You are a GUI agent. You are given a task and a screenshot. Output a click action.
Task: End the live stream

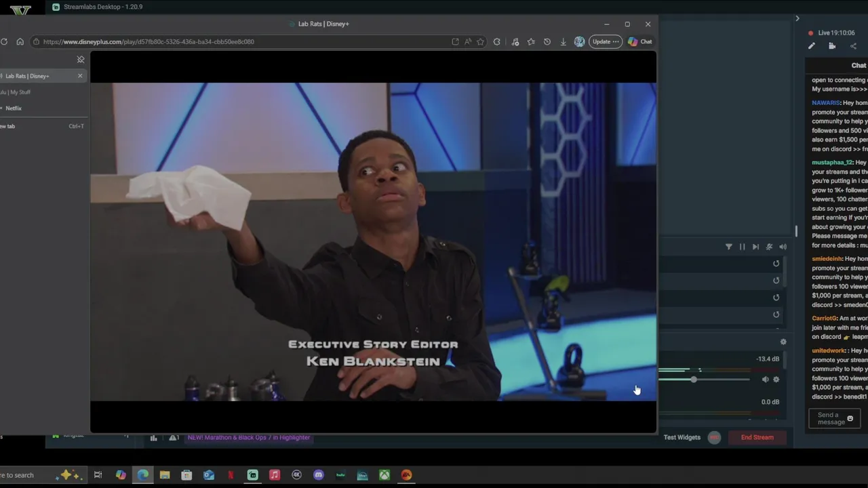tap(757, 437)
